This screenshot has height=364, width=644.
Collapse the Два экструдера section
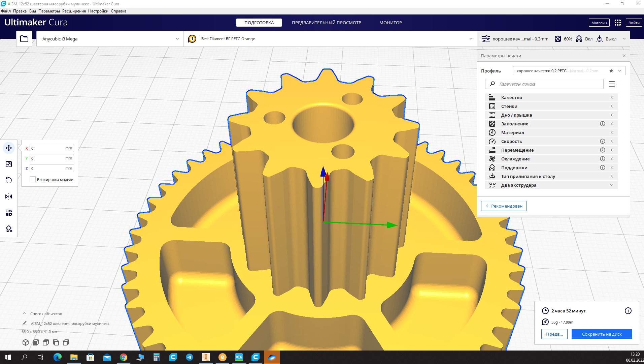[551, 185]
